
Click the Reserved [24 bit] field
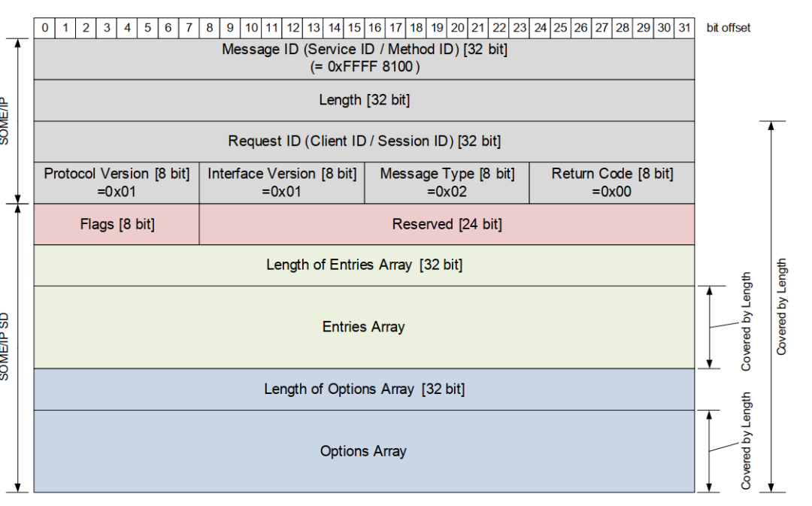tap(447, 224)
